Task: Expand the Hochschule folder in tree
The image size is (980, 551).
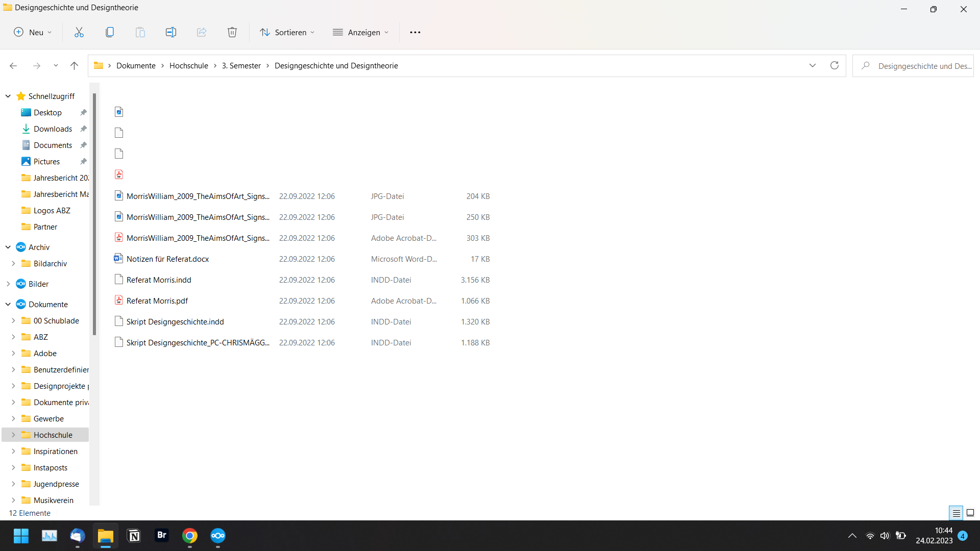Action: point(13,435)
